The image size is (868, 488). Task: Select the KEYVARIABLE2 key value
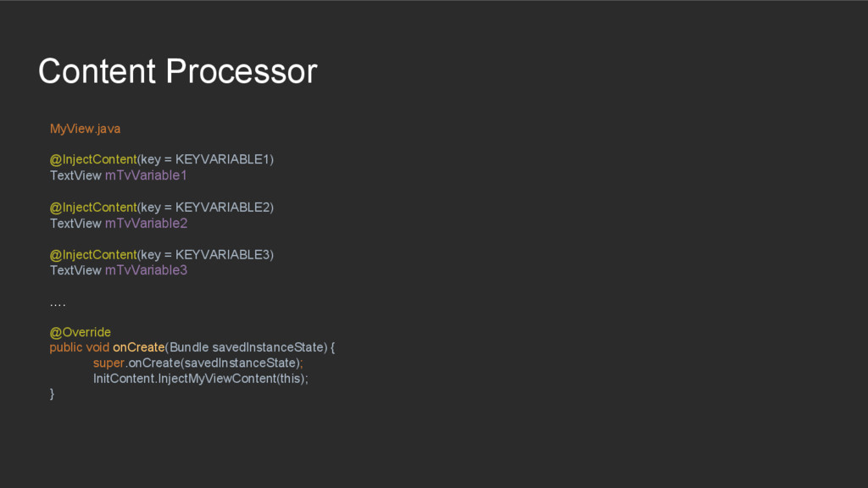click(222, 208)
